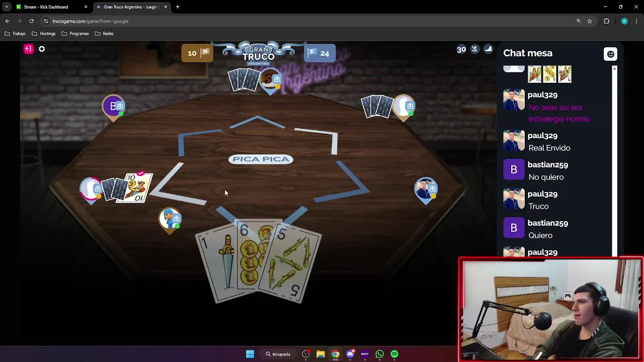This screenshot has height=362, width=644.
Task: Click the brown team score 10
Action: pos(197,53)
